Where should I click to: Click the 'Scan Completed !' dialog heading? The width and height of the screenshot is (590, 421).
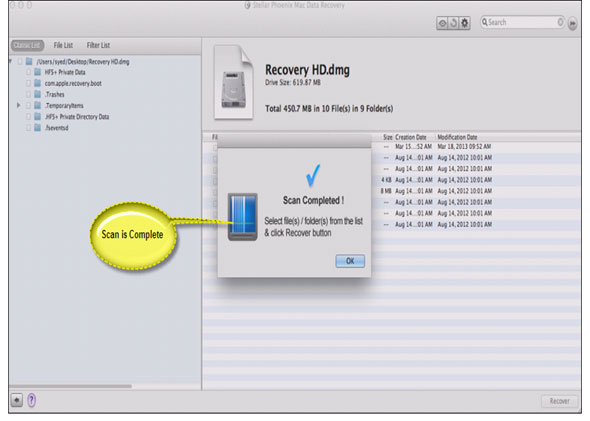313,201
